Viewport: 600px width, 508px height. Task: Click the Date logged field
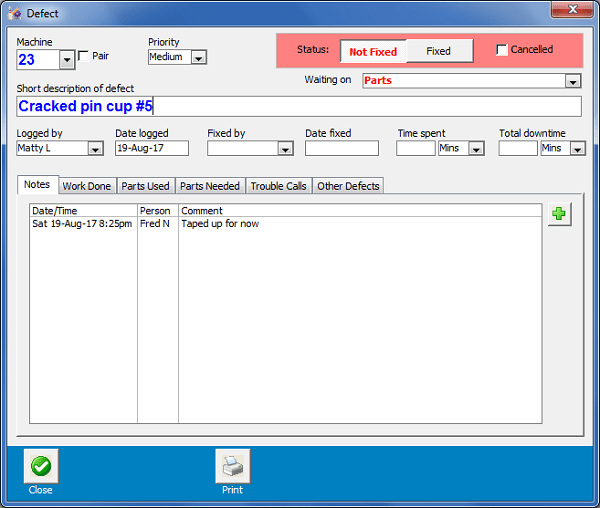152,148
